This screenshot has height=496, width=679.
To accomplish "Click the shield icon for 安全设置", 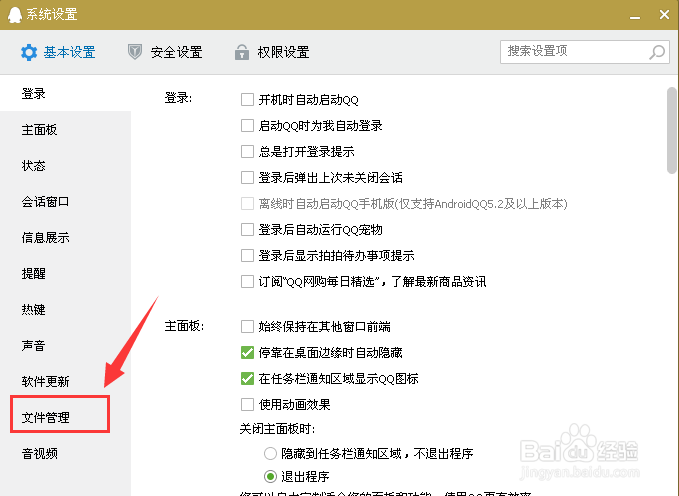I will click(135, 52).
